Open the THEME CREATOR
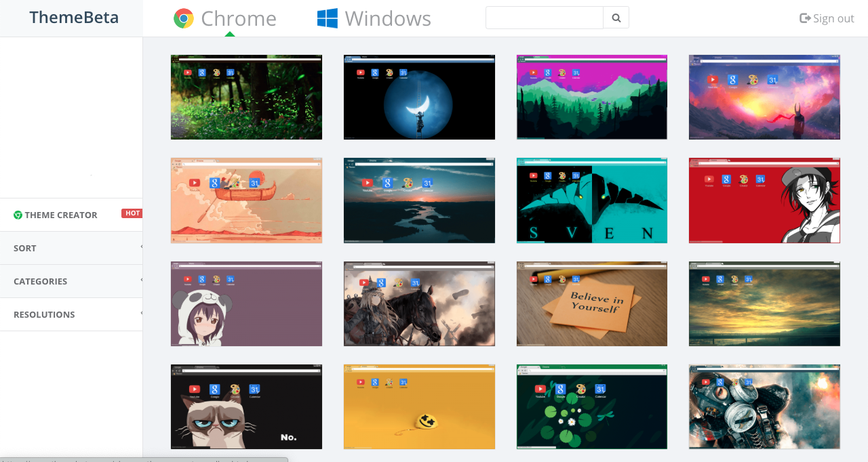Image resolution: width=868 pixels, height=462 pixels. point(61,215)
